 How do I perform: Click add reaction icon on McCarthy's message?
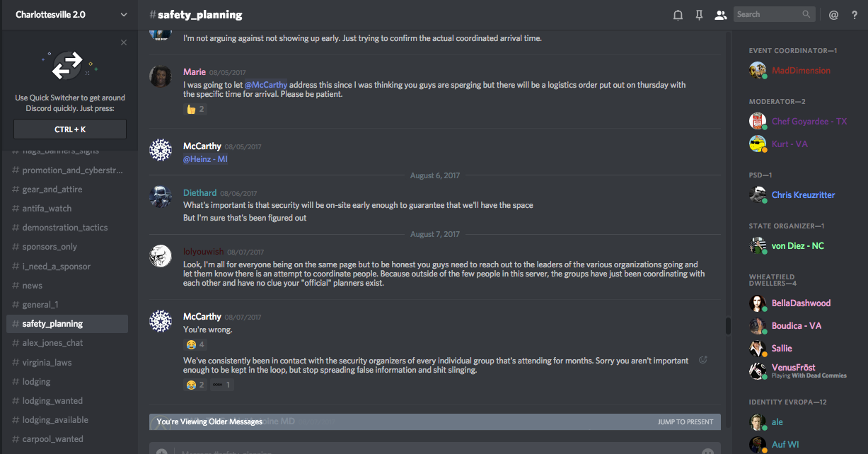[703, 360]
